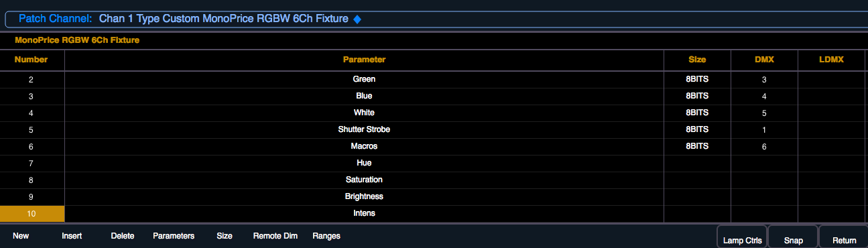Click the Macros DMX value 6

764,146
